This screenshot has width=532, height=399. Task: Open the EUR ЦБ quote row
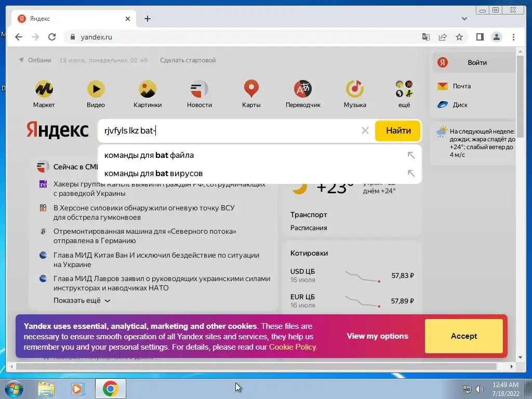[352, 301]
